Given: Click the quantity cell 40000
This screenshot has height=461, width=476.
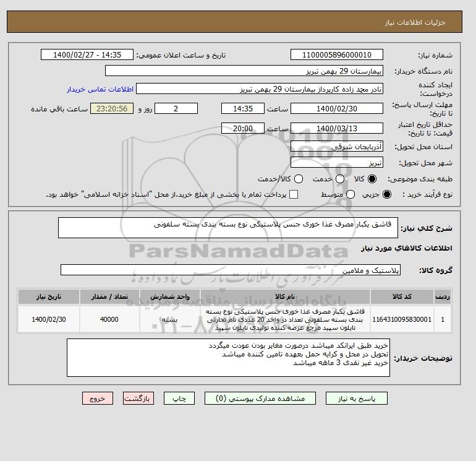Looking at the screenshot, I should point(109,319).
